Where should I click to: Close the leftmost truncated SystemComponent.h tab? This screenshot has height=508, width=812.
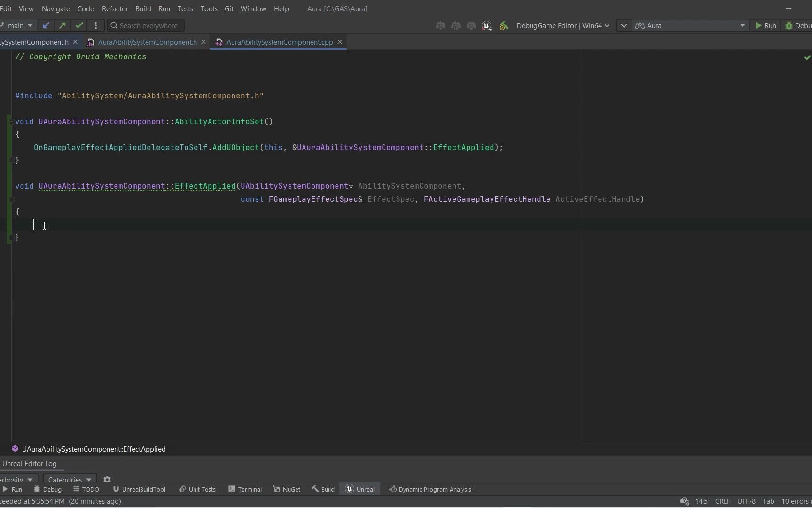(75, 42)
